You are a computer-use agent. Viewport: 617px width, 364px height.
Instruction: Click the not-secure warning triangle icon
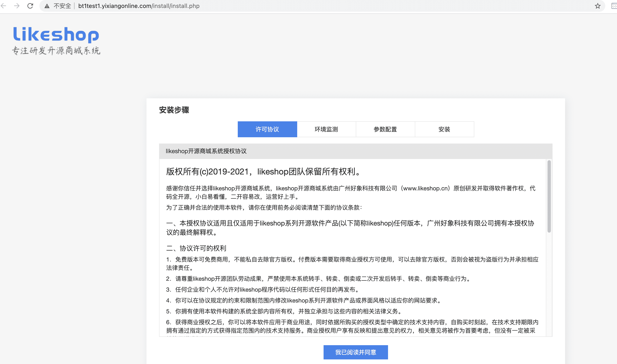coord(47,6)
